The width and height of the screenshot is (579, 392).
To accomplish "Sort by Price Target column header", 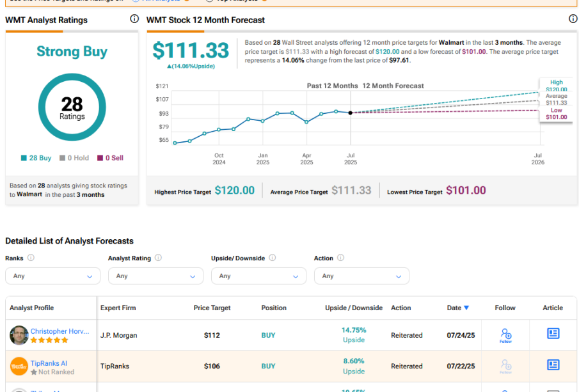I will [212, 308].
